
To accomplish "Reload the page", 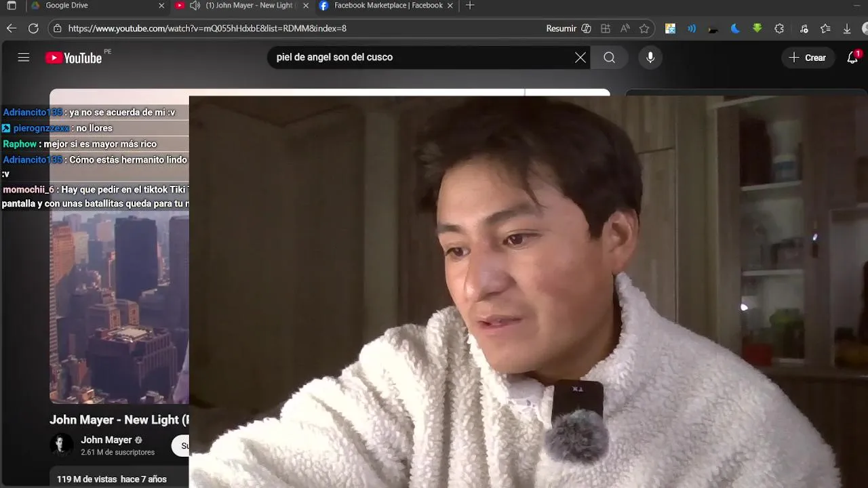I will pyautogui.click(x=33, y=28).
